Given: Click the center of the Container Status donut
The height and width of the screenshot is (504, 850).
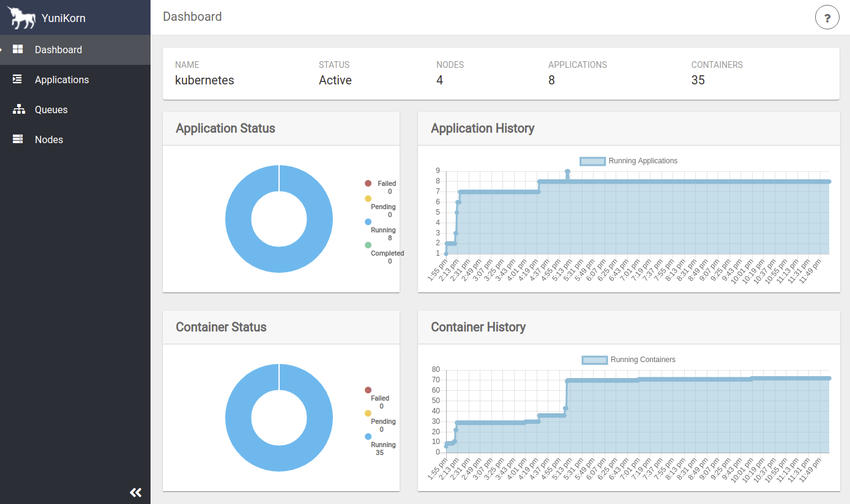Looking at the screenshot, I should (279, 418).
